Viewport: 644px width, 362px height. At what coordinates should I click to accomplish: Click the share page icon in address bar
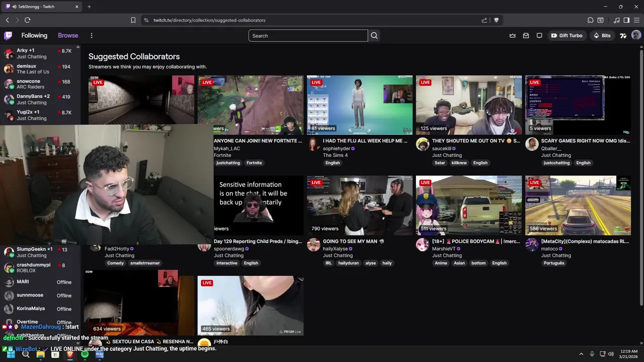click(484, 20)
